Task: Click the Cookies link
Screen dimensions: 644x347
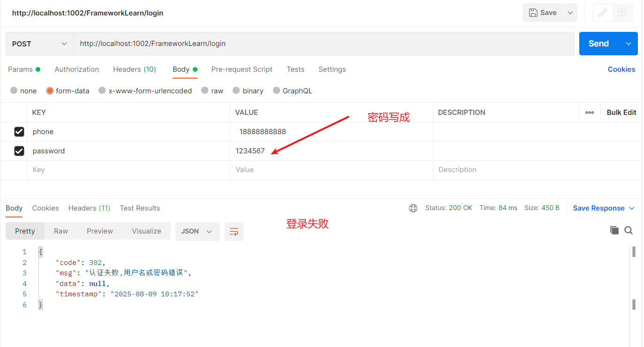Action: coord(621,69)
